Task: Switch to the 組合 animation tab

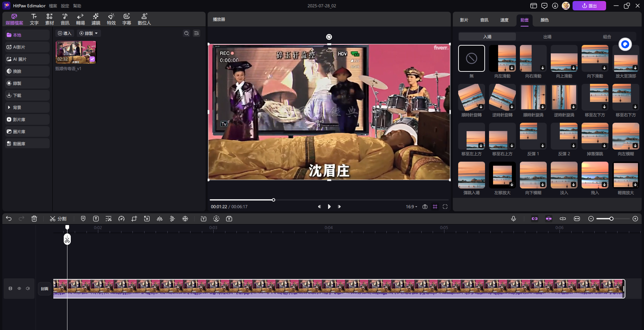Action: pos(607,37)
